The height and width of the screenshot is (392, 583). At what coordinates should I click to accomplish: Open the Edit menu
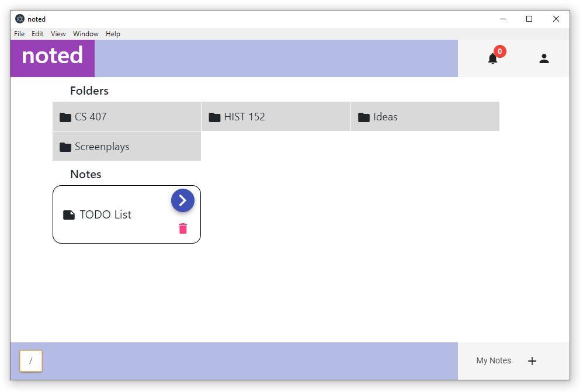(x=37, y=34)
